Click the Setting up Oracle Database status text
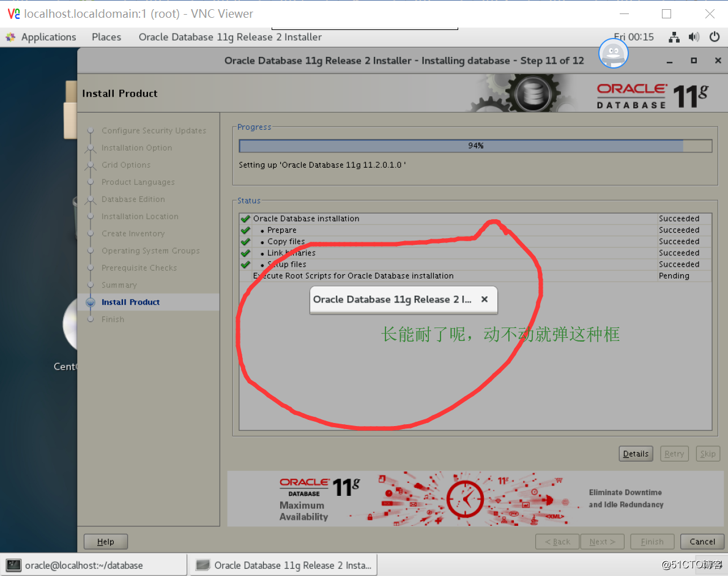The width and height of the screenshot is (728, 576). click(322, 165)
